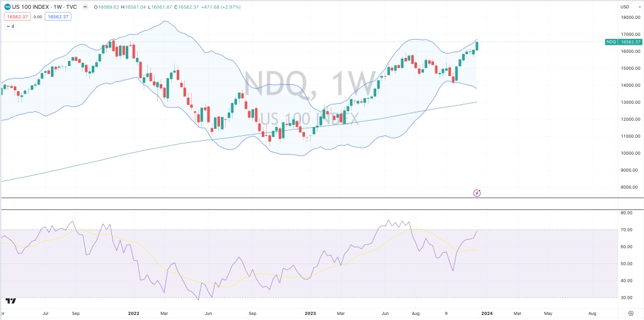Screen dimensions: 644x320
Task: Click the 2023 label on time axis
Action: click(310, 312)
